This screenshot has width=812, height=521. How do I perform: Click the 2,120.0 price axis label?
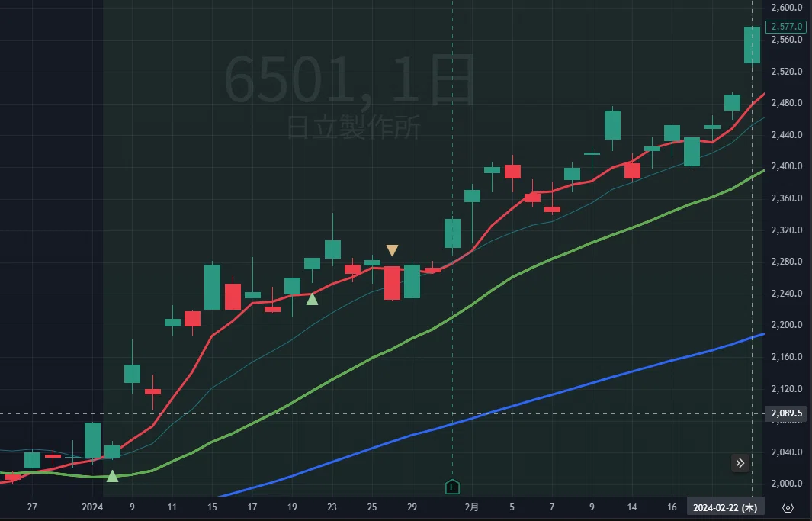click(787, 389)
